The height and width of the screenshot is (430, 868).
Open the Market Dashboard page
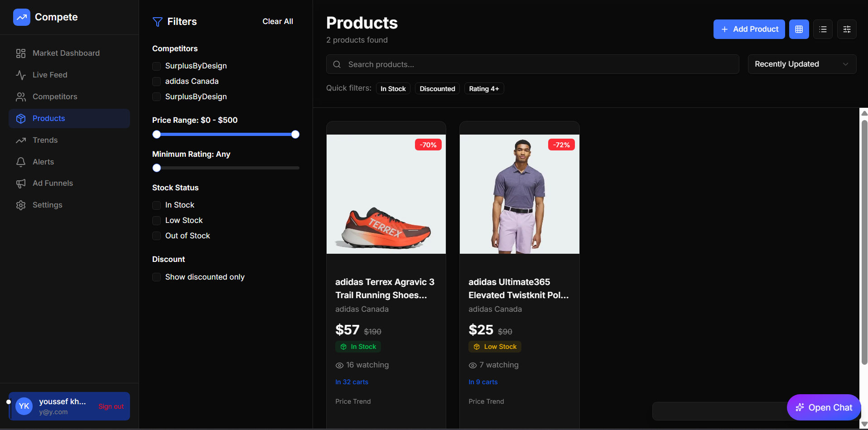(x=66, y=53)
